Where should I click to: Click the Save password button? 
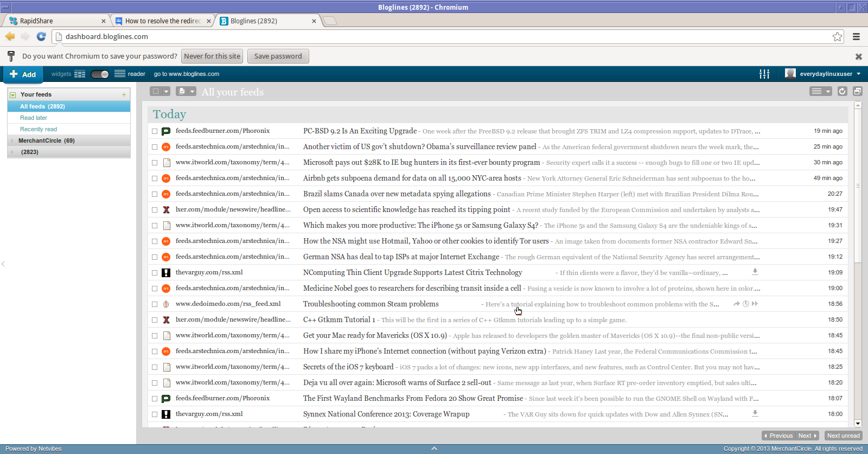[278, 56]
